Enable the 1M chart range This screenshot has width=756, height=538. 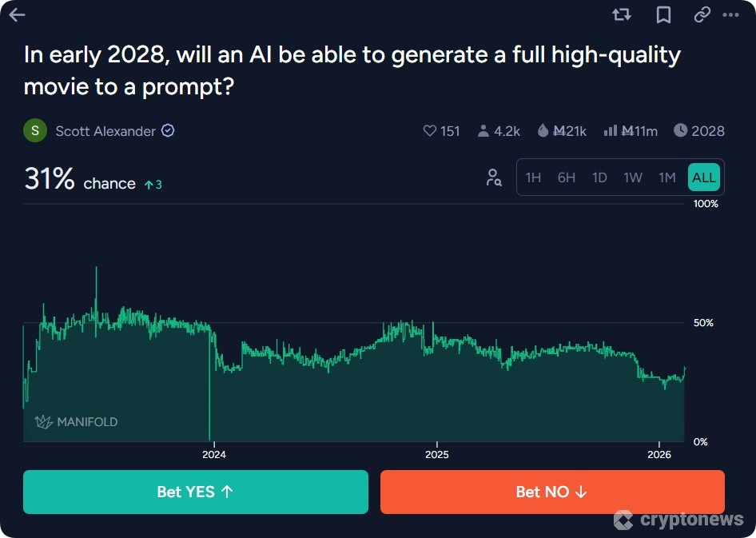click(667, 177)
